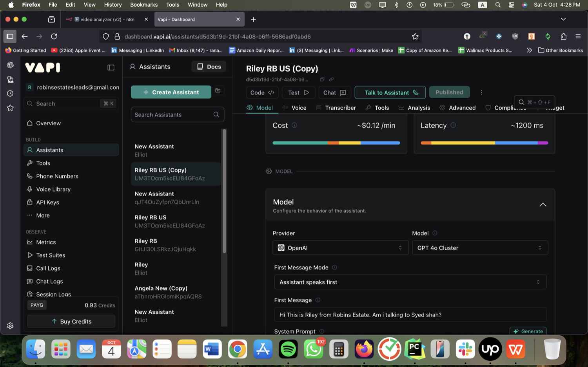Open the Bookmarks menu in menu bar

pyautogui.click(x=144, y=5)
